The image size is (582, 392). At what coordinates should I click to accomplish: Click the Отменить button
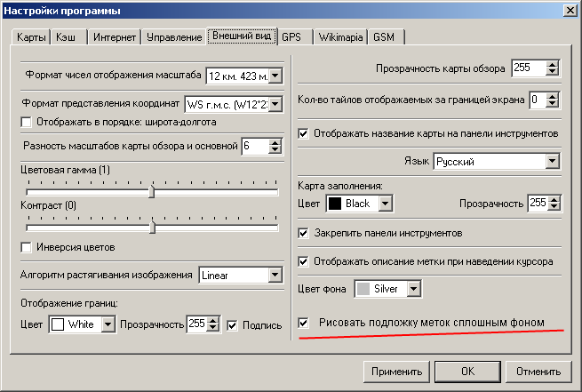540,371
